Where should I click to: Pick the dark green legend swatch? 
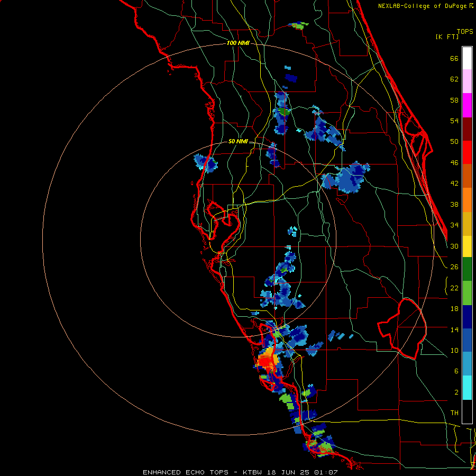(x=467, y=269)
